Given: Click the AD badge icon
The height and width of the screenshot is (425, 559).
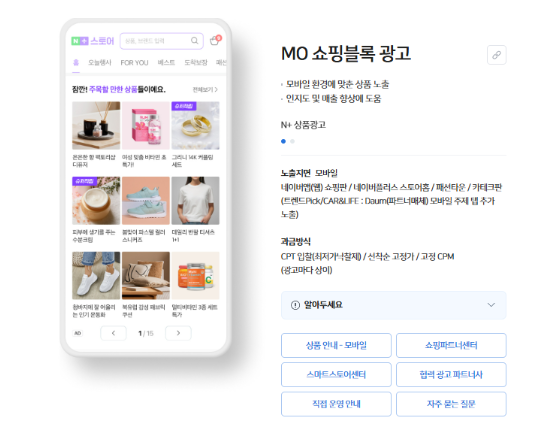Looking at the screenshot, I should tap(77, 333).
